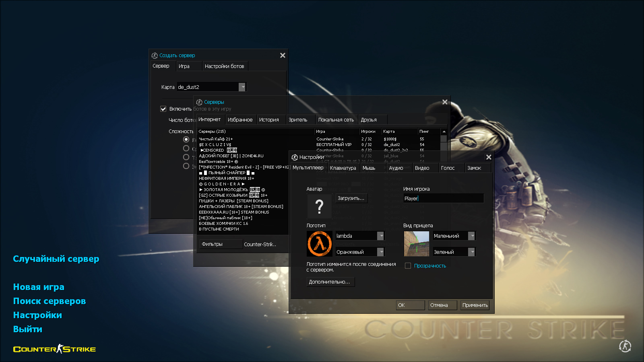This screenshot has height=362, width=644.
Task: Click the round Counter-Strike icon in bottom-right corner
Action: point(625,346)
